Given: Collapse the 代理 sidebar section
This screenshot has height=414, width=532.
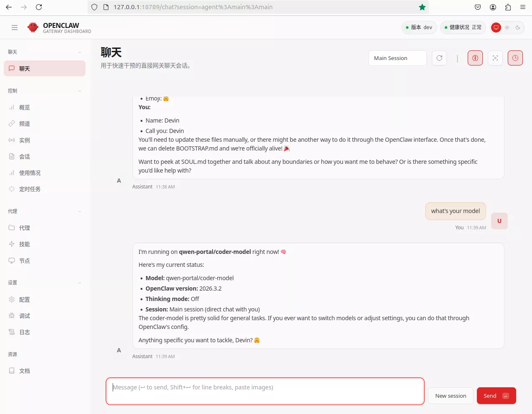Looking at the screenshot, I should click(80, 211).
